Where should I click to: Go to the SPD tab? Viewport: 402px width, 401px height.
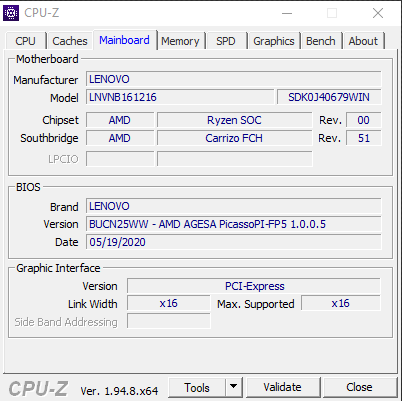tap(226, 41)
